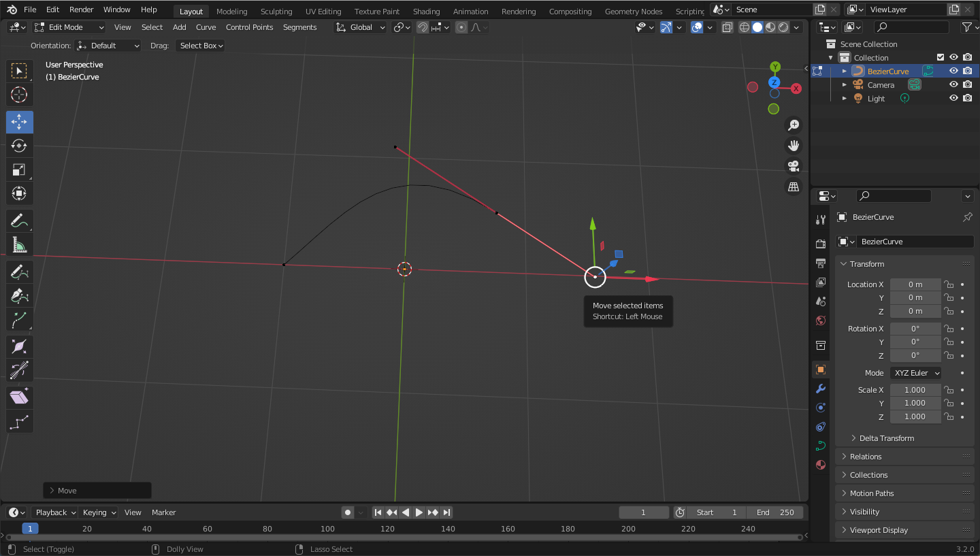The image size is (980, 556).
Task: Open the Render properties tab
Action: [821, 244]
